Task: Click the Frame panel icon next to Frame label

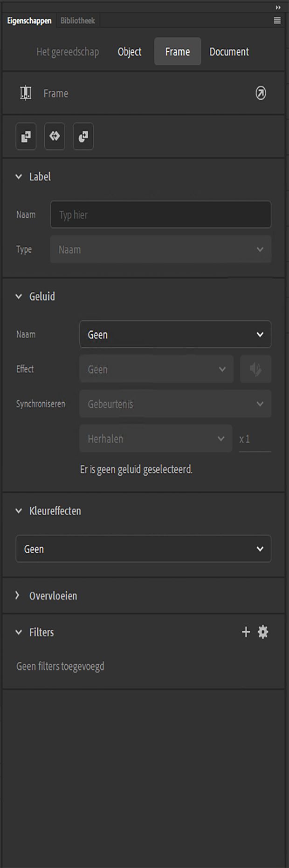Action: click(26, 93)
